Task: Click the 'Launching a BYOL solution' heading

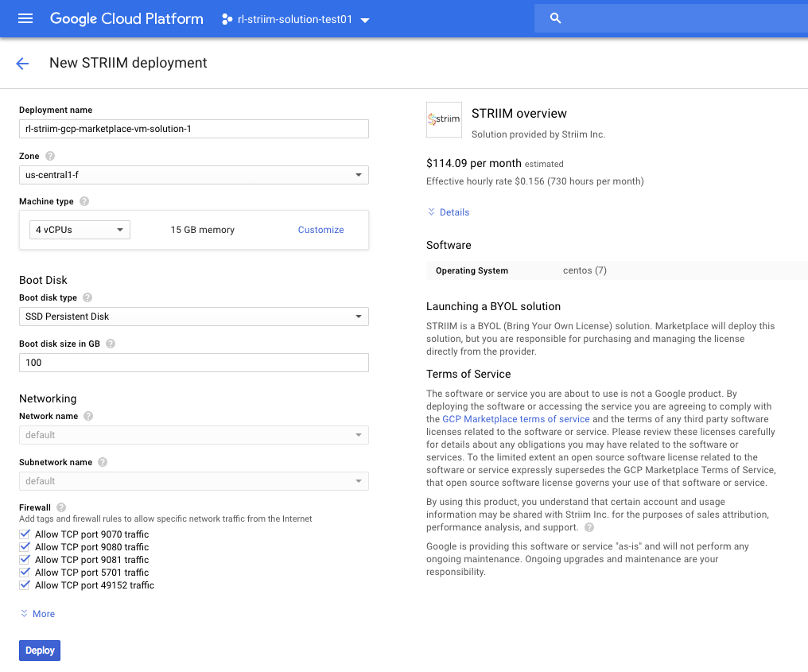Action: tap(493, 307)
